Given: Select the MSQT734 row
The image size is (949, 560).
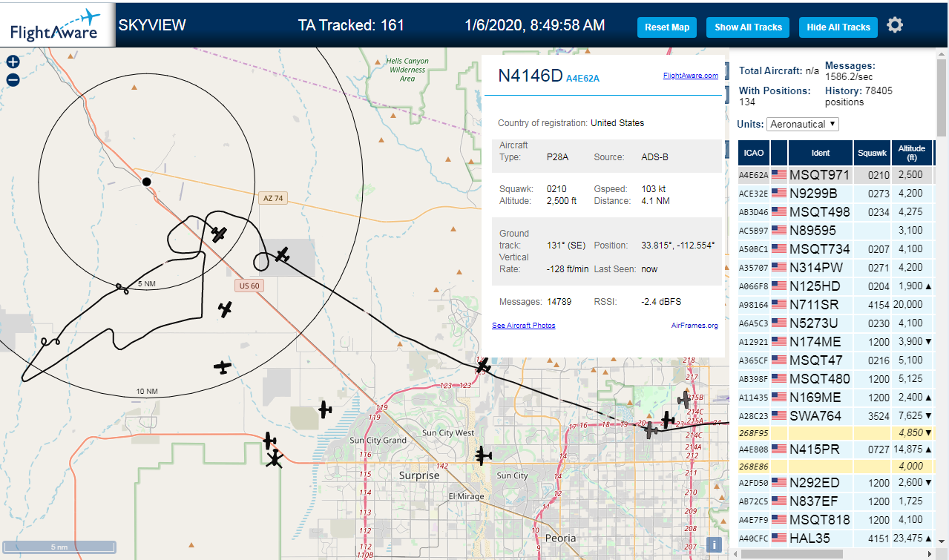Looking at the screenshot, I should pos(835,249).
